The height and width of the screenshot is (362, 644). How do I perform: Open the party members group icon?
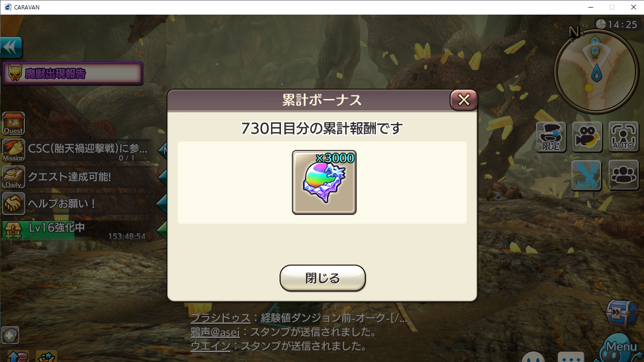[623, 175]
